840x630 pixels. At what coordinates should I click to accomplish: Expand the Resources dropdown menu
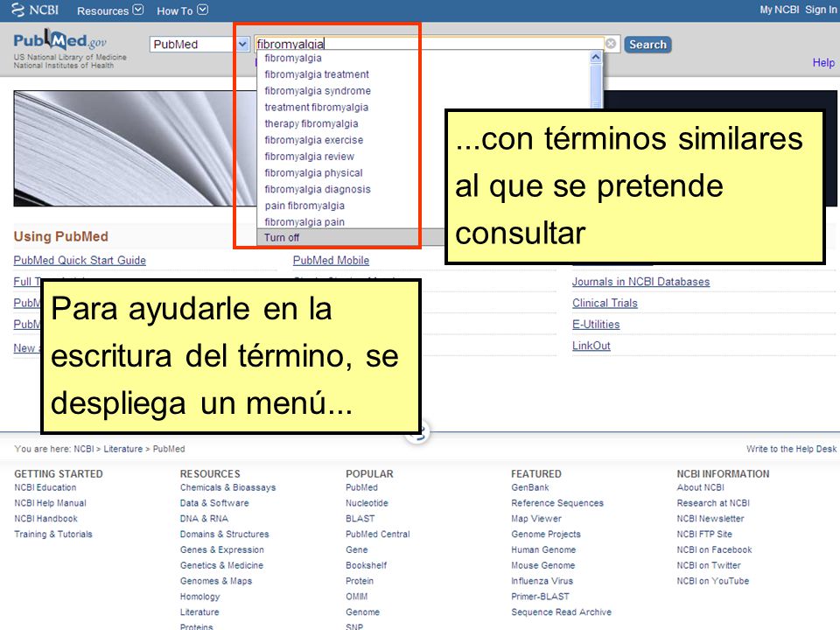[110, 10]
